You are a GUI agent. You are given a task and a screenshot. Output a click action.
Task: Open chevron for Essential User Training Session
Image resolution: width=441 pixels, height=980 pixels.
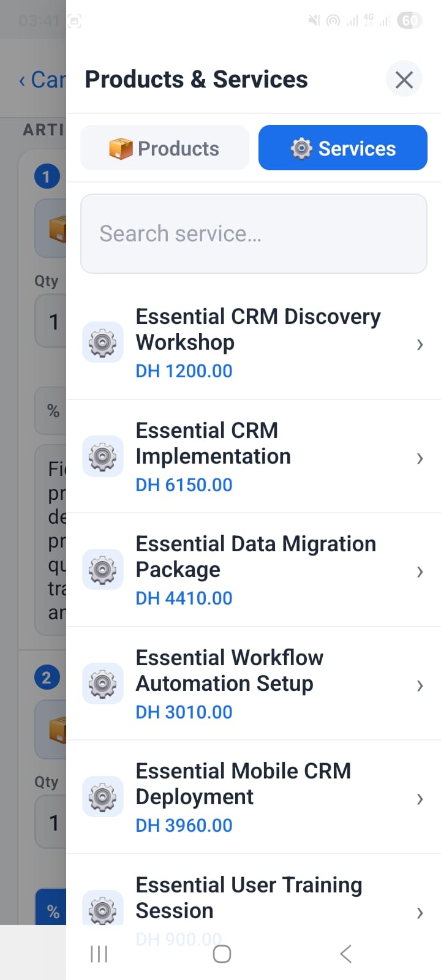point(420,913)
